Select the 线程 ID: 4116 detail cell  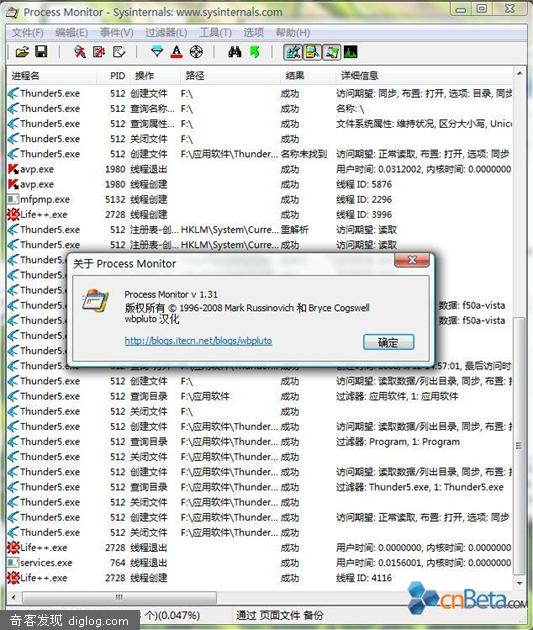[364, 578]
